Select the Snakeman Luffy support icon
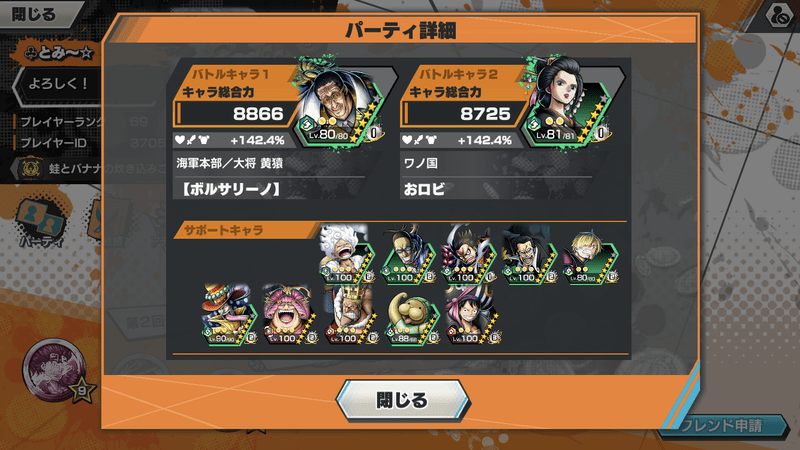This screenshot has width=800, height=450. 468,255
